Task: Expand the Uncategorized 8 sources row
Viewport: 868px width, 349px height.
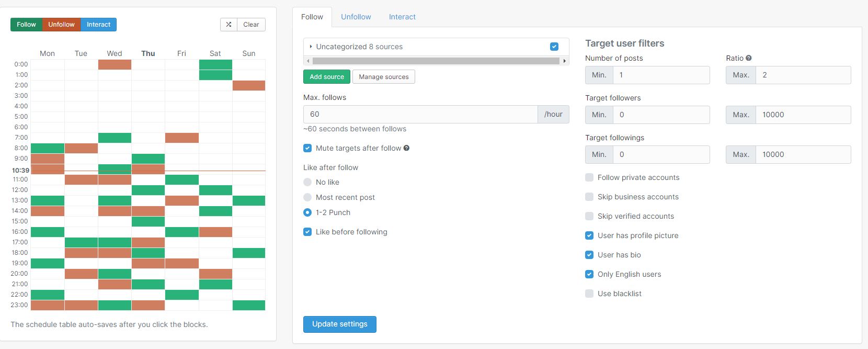Action: [x=436, y=47]
